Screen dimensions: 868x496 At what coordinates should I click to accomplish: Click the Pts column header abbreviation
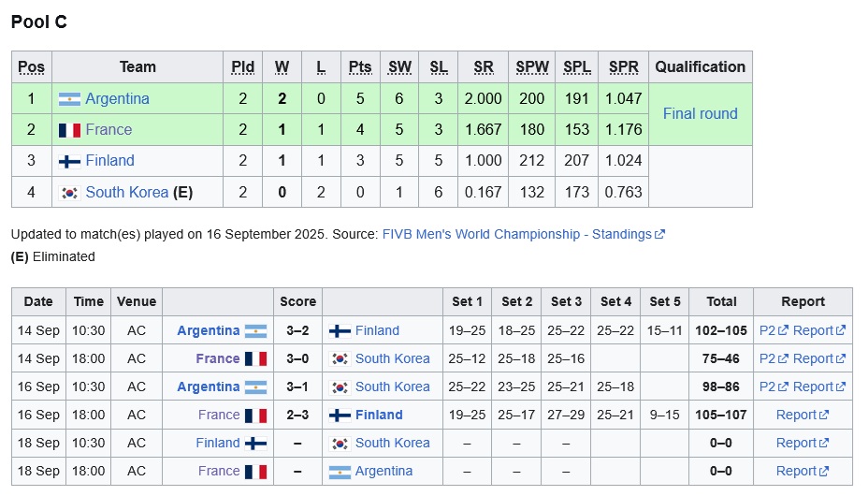point(360,67)
